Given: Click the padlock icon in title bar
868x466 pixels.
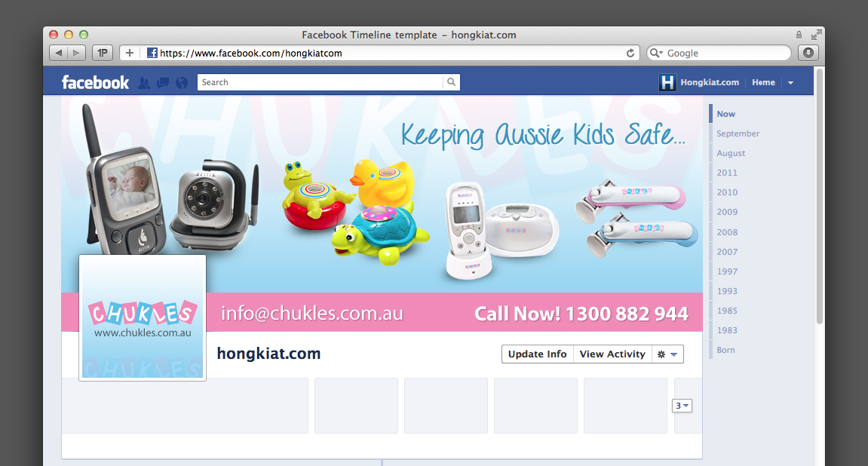Looking at the screenshot, I should 799,35.
